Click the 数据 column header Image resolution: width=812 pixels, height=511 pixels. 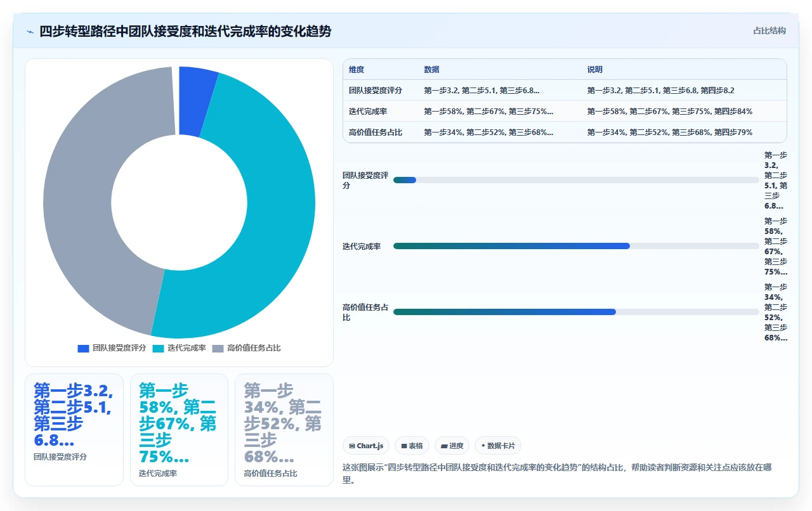click(431, 70)
